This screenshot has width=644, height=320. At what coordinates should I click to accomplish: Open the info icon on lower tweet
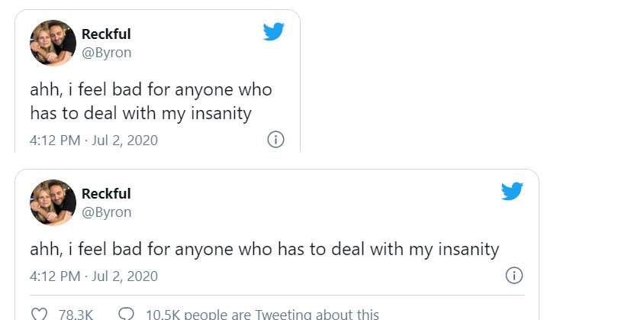click(514, 276)
